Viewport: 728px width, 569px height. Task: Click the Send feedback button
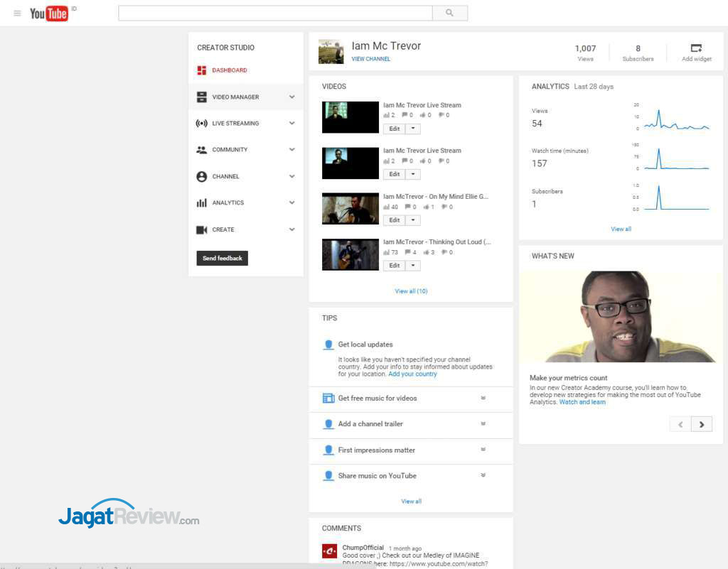[x=222, y=259]
